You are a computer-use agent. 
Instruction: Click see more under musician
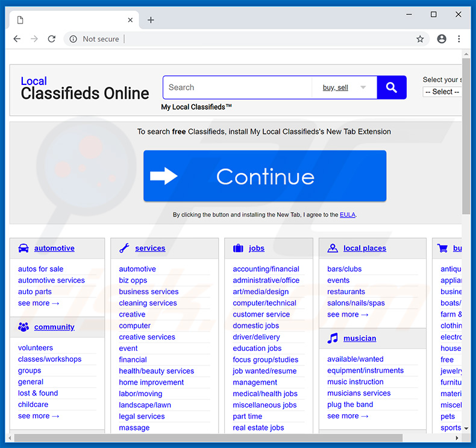tap(348, 416)
